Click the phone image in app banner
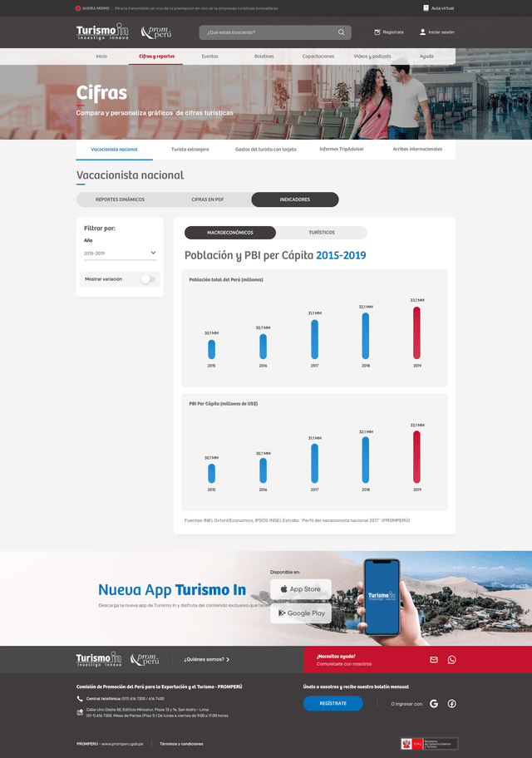Viewport: 532px width, 758px height. (x=382, y=597)
